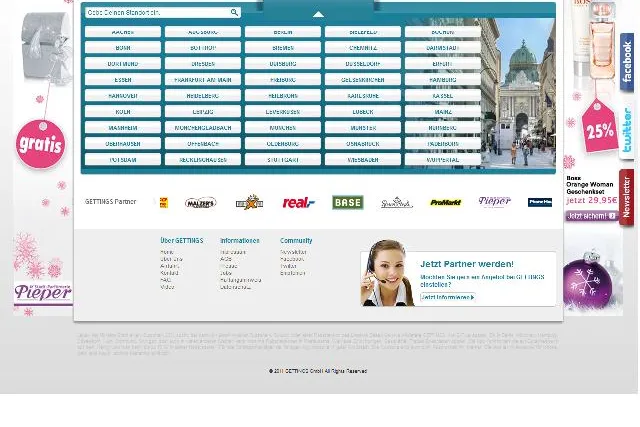Collapse the city panel with up arrow
The image size is (640, 427).
(x=318, y=14)
